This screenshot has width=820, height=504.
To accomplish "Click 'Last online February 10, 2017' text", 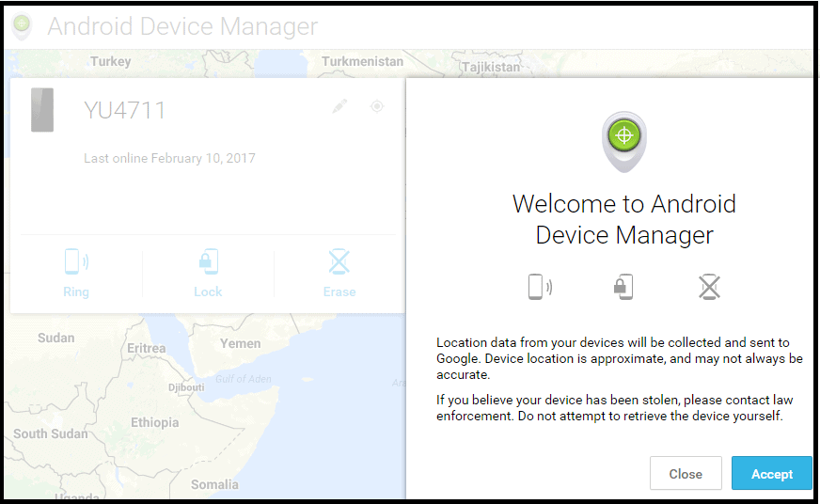I will 169,158.
